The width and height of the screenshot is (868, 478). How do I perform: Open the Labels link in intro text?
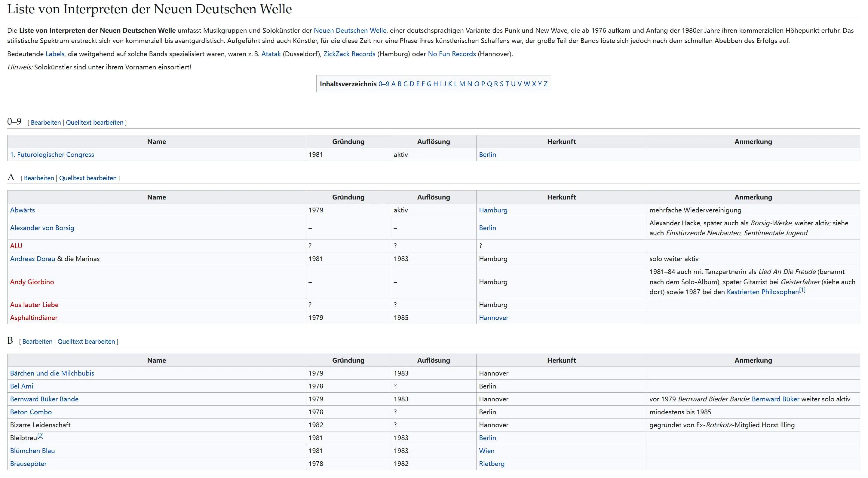point(55,54)
